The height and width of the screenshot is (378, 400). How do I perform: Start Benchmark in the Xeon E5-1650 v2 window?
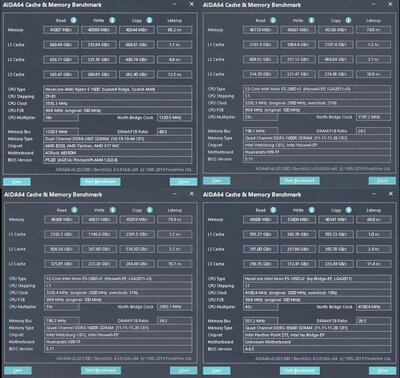[x=300, y=371]
